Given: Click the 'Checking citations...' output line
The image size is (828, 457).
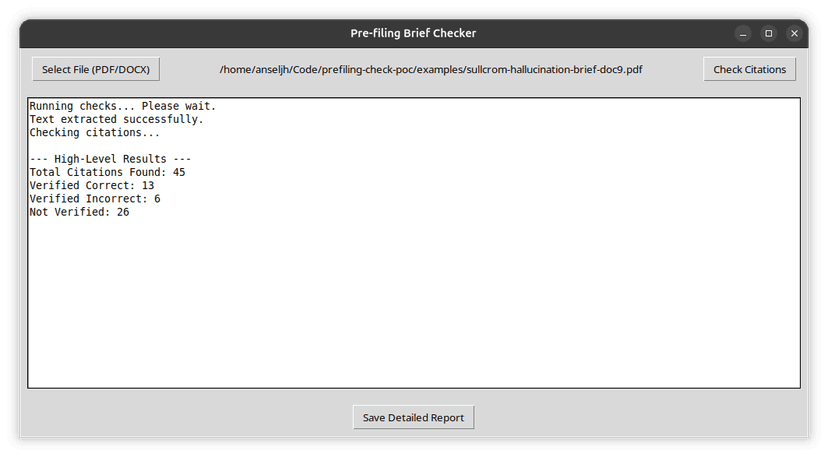Looking at the screenshot, I should [x=95, y=133].
